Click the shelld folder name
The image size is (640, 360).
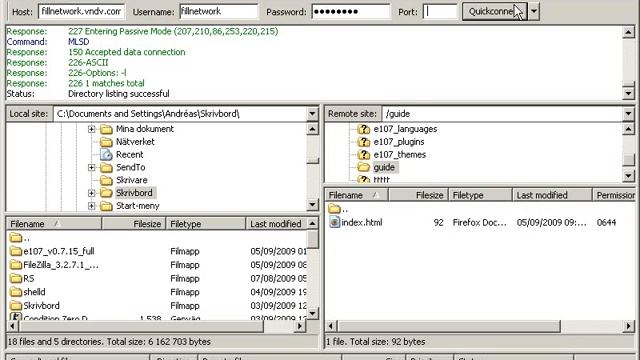[34, 292]
